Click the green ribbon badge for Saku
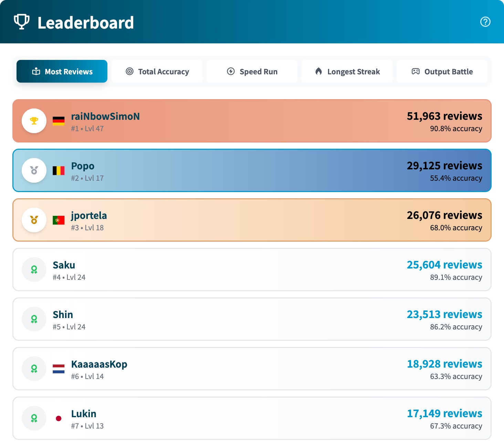 coord(34,270)
